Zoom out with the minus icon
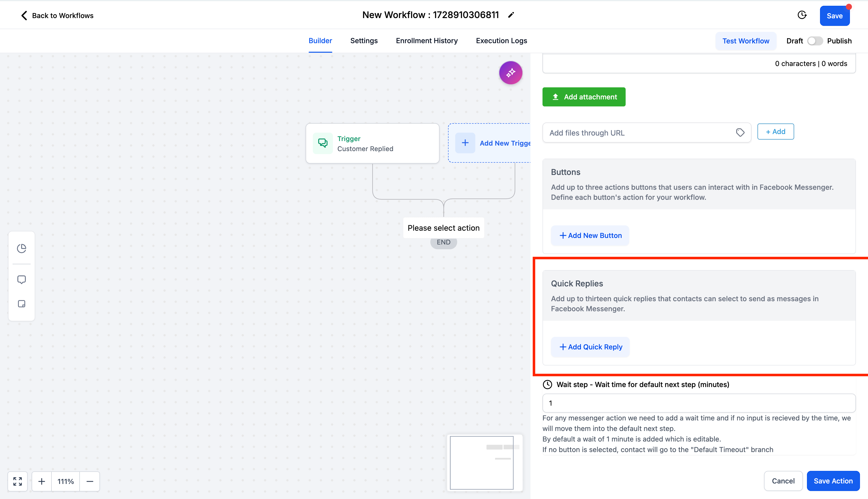Image resolution: width=868 pixels, height=499 pixels. 90,481
